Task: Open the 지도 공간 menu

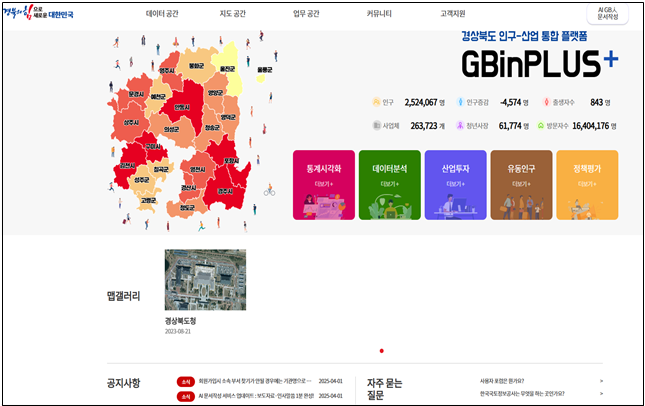Action: coord(232,15)
